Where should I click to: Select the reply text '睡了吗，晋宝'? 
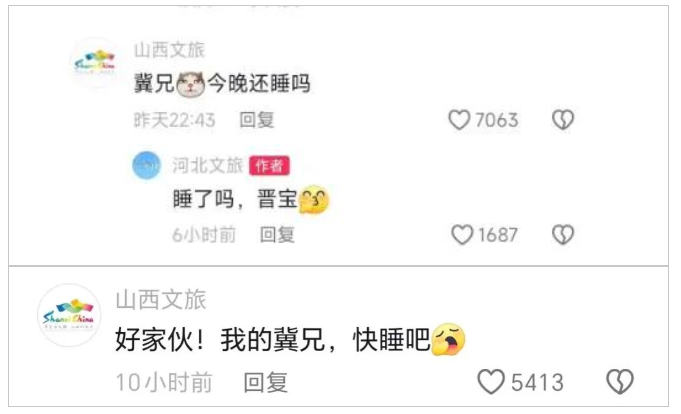(251, 199)
